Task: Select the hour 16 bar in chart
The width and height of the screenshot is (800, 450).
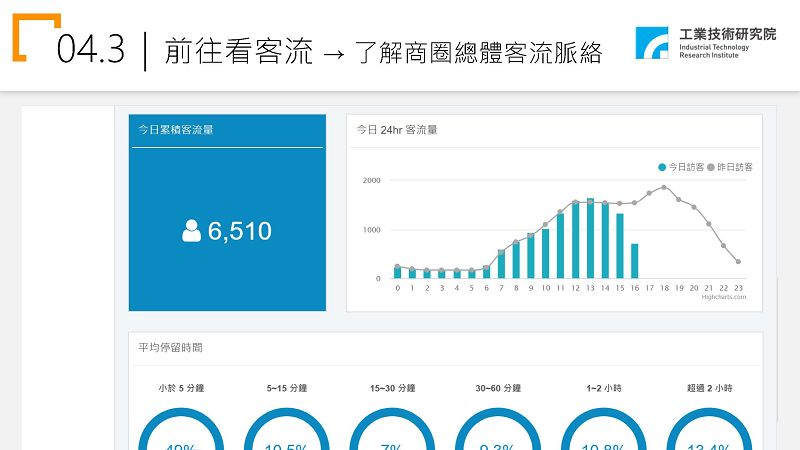Action: (x=635, y=261)
